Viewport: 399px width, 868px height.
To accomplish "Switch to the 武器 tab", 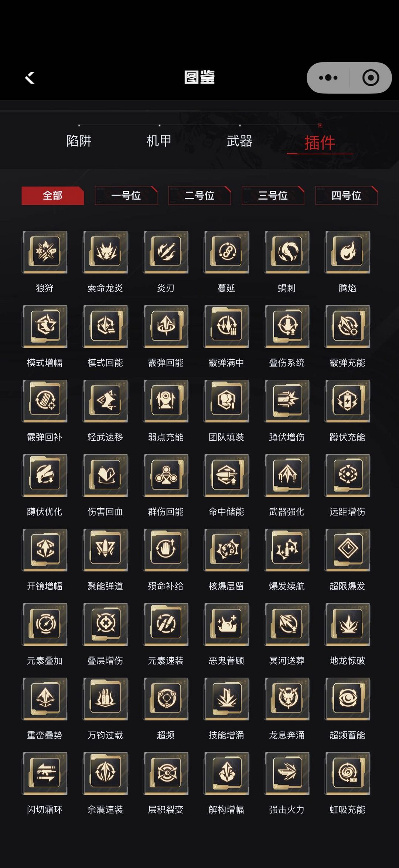I will (239, 141).
